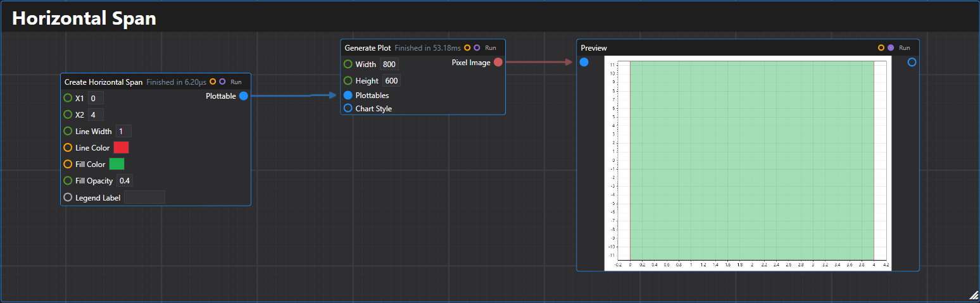Click the X2 input port circle
The image size is (980, 303).
[68, 114]
